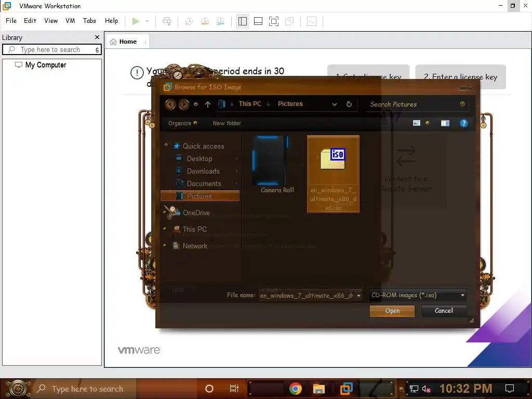Open the Edit menu
The height and width of the screenshot is (399, 532).
[30, 21]
